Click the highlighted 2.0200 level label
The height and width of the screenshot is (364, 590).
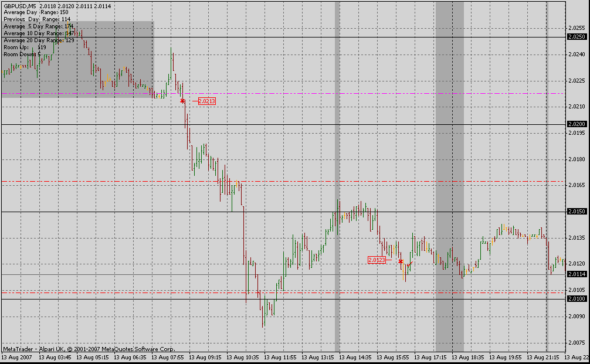pos(577,124)
